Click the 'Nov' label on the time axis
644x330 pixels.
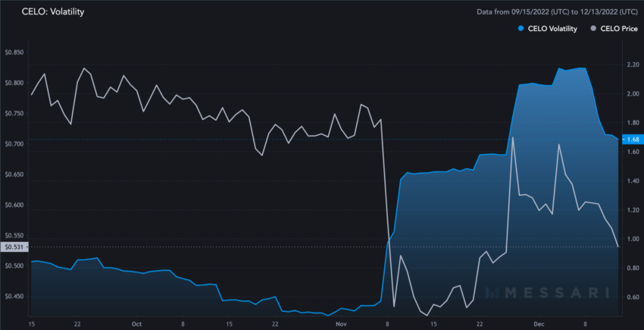coord(340,323)
